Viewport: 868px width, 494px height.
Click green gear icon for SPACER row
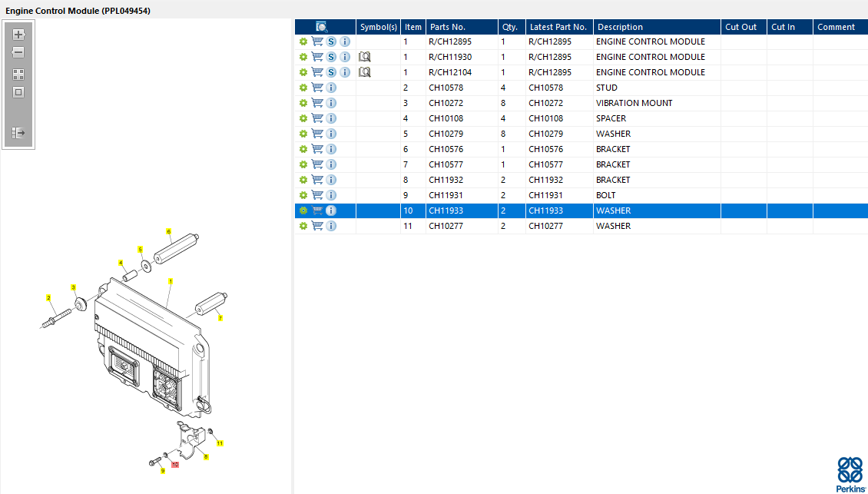303,118
